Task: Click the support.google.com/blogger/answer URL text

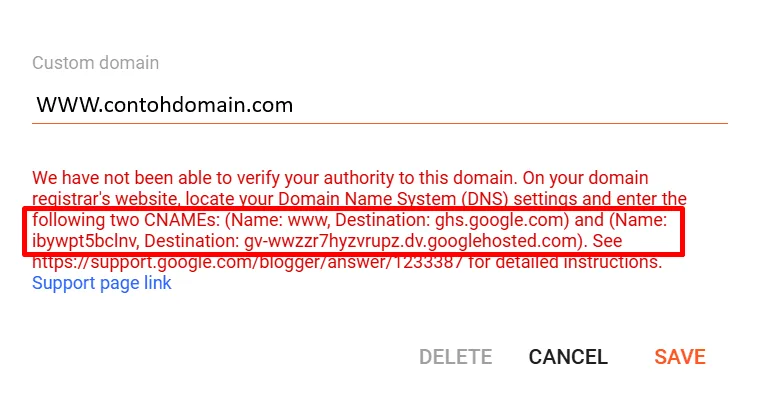Action: [220, 264]
